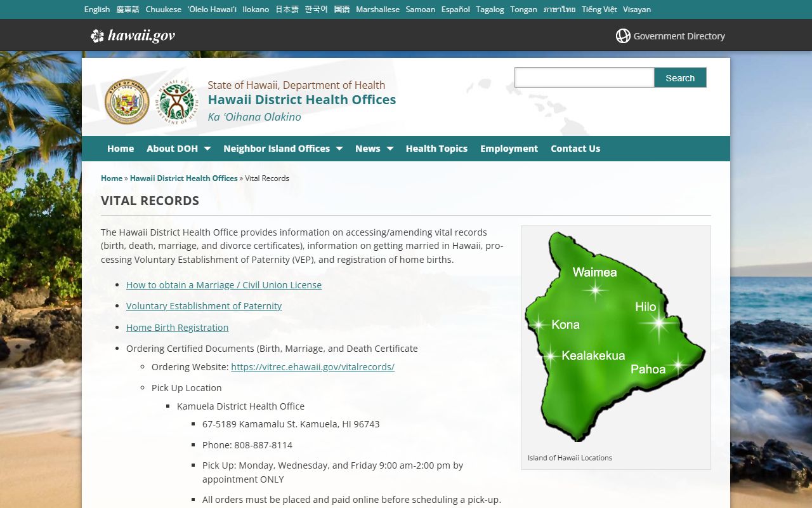Switch language to Marshallese
The height and width of the screenshot is (508, 812).
[x=378, y=10]
